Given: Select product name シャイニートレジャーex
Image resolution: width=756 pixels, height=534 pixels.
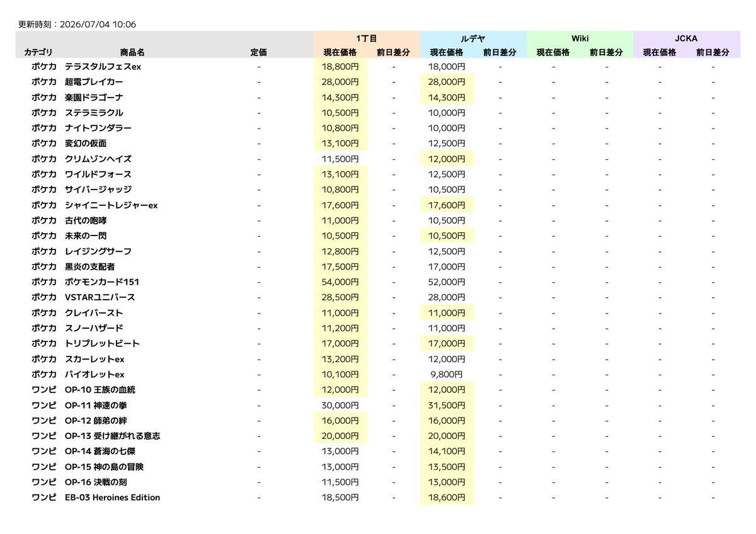Looking at the screenshot, I should pyautogui.click(x=111, y=205).
